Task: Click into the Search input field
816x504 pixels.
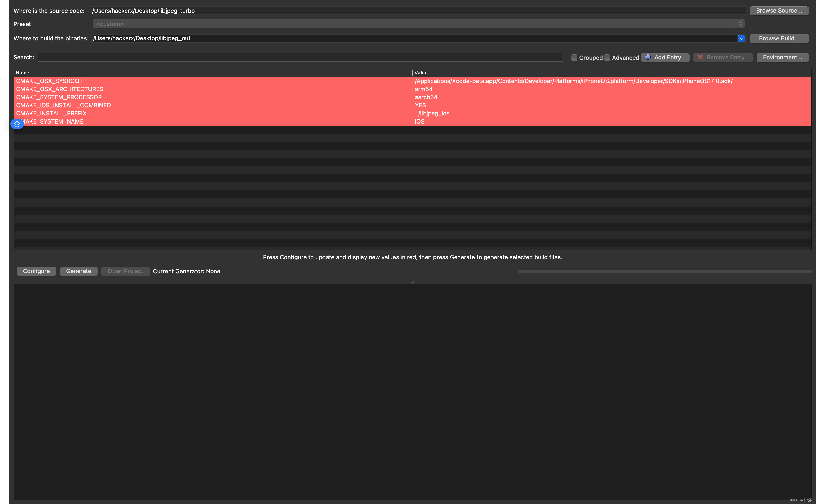Action: point(300,57)
